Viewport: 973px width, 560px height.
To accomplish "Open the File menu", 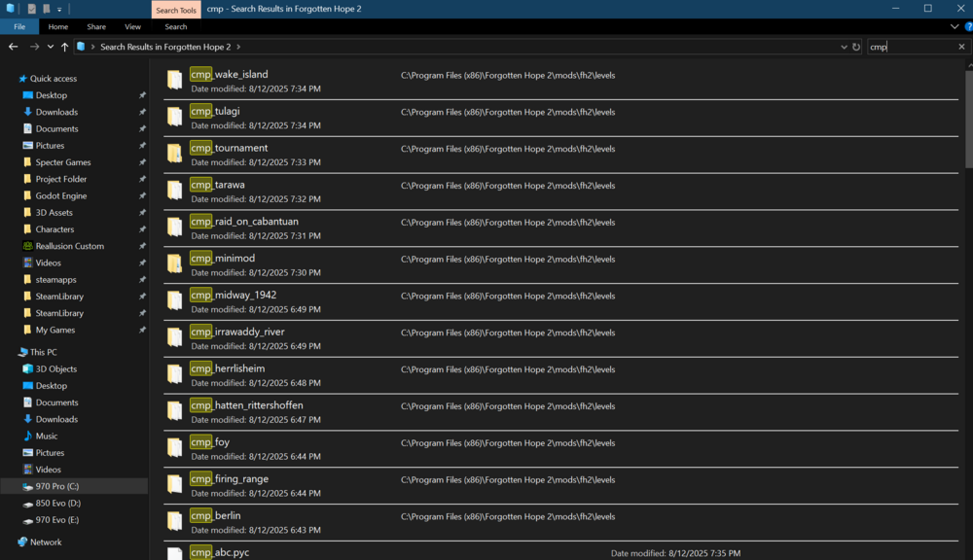I will [18, 26].
